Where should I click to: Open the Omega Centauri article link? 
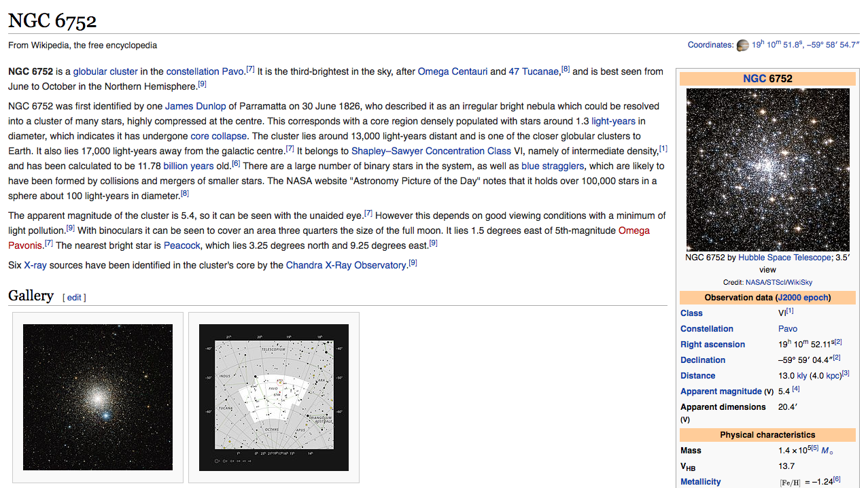coord(453,71)
